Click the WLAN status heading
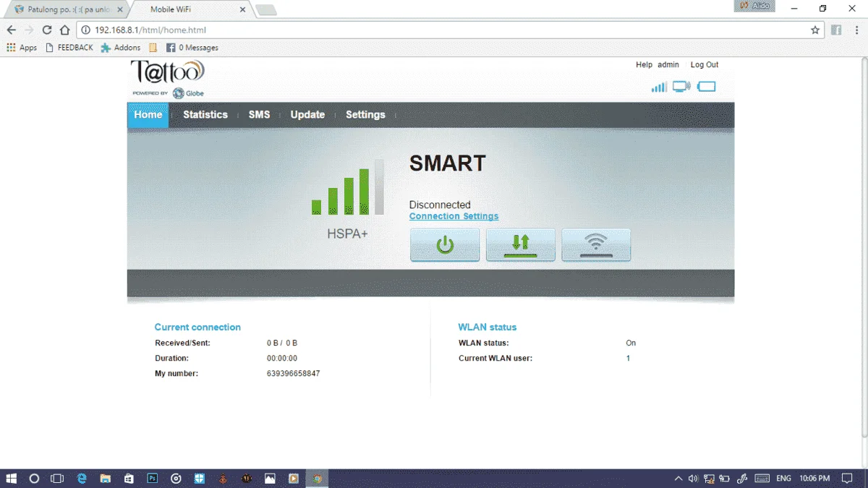 (x=488, y=328)
